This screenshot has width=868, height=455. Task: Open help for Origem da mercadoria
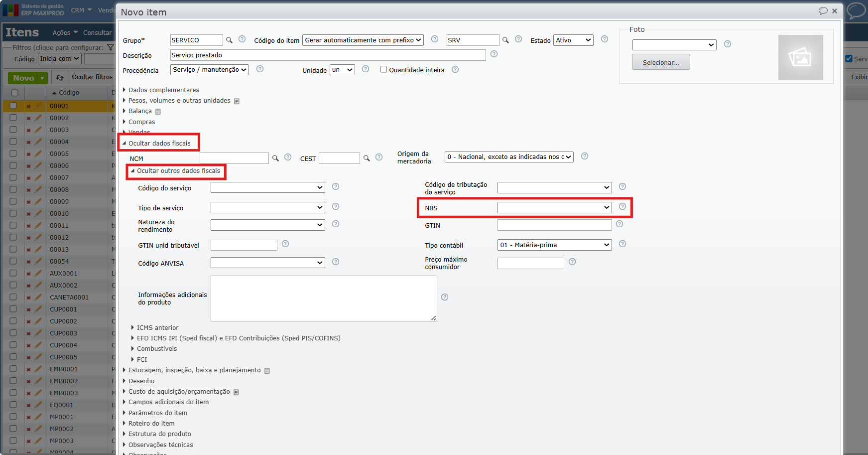coord(585,156)
